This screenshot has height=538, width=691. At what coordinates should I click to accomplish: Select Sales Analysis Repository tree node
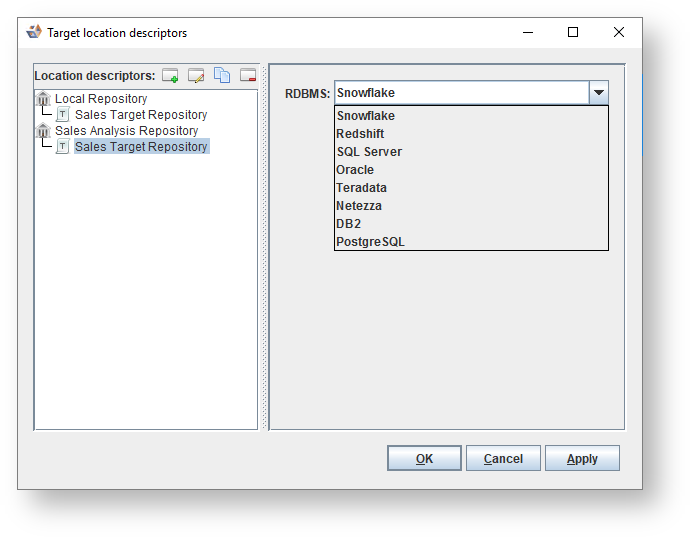(126, 131)
